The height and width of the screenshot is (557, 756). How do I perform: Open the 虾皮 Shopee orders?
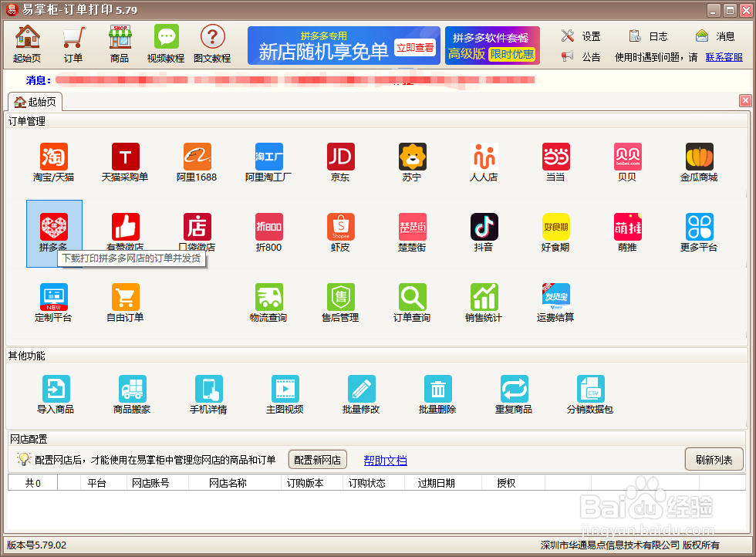[x=340, y=232]
